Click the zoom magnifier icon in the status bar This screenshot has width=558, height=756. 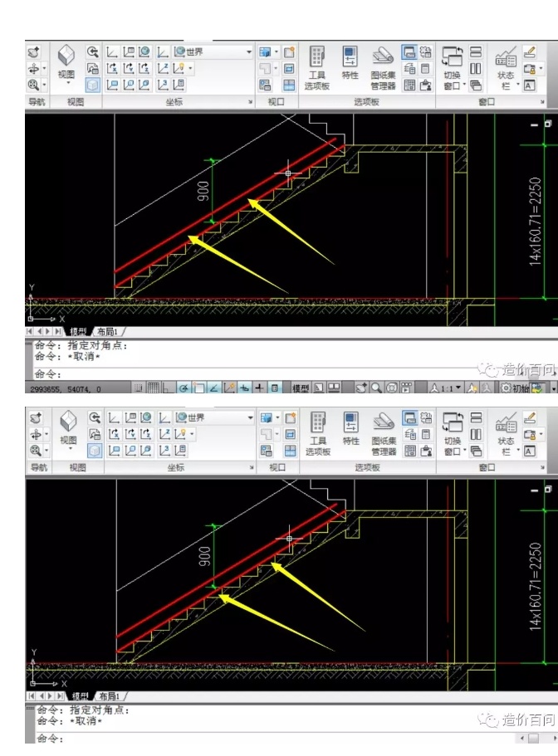(x=376, y=388)
